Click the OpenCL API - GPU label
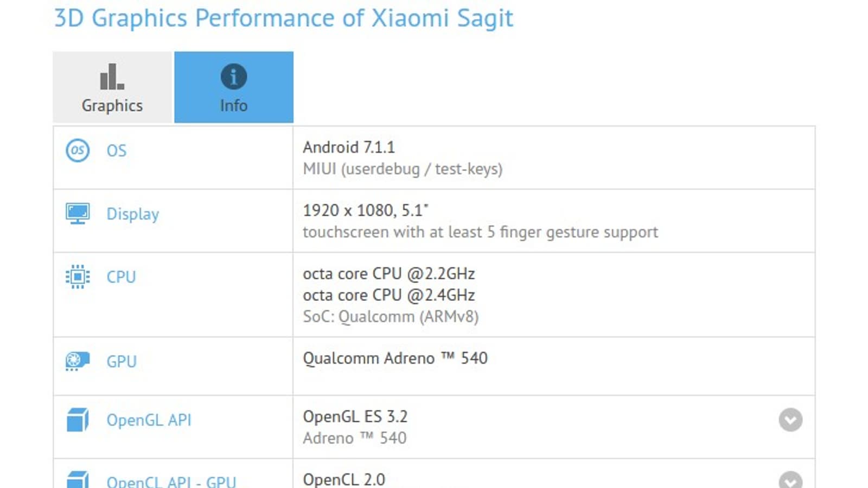 coord(171,481)
